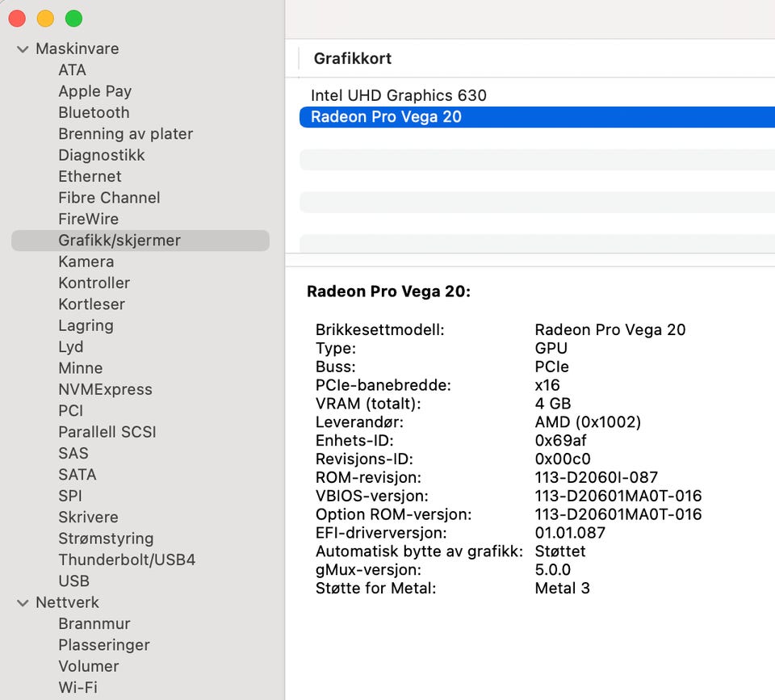Click the VRAM value 4 GB
The width and height of the screenshot is (775, 700).
click(x=552, y=404)
